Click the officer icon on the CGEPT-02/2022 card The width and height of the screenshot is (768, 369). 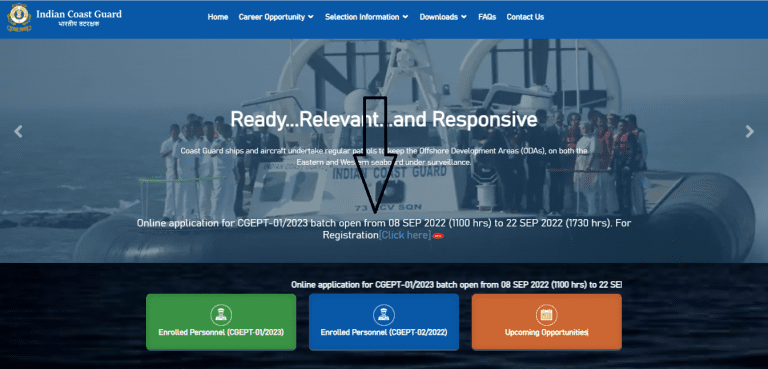[384, 315]
